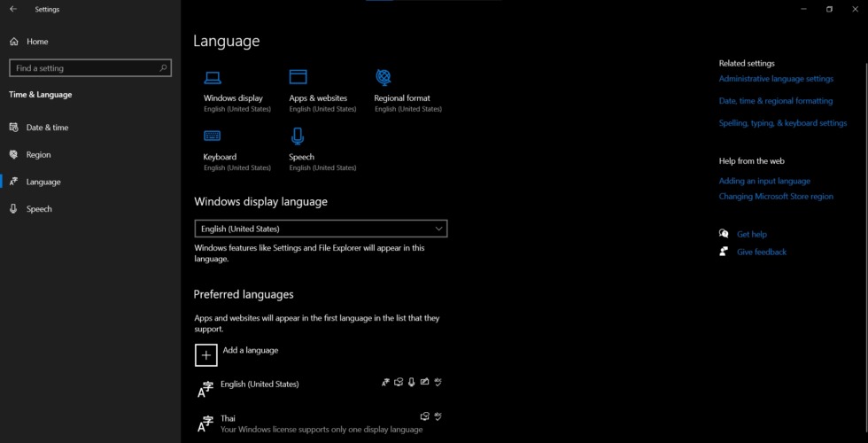Click the plus icon to add a language
Viewport: 868px width, 443px height.
point(205,355)
